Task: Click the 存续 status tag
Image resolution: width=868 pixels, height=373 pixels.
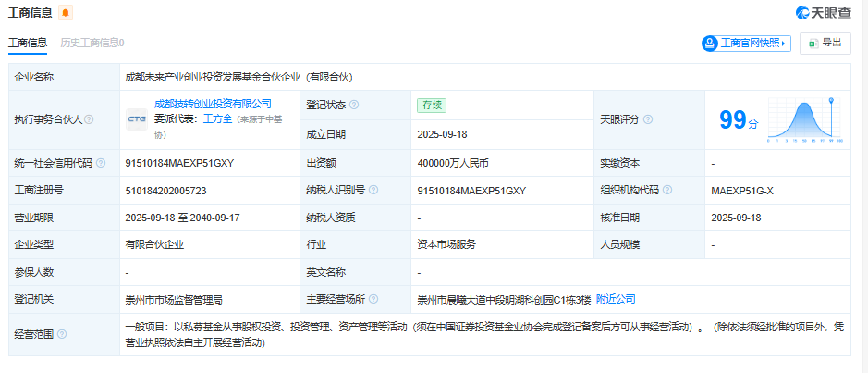Action: point(432,105)
